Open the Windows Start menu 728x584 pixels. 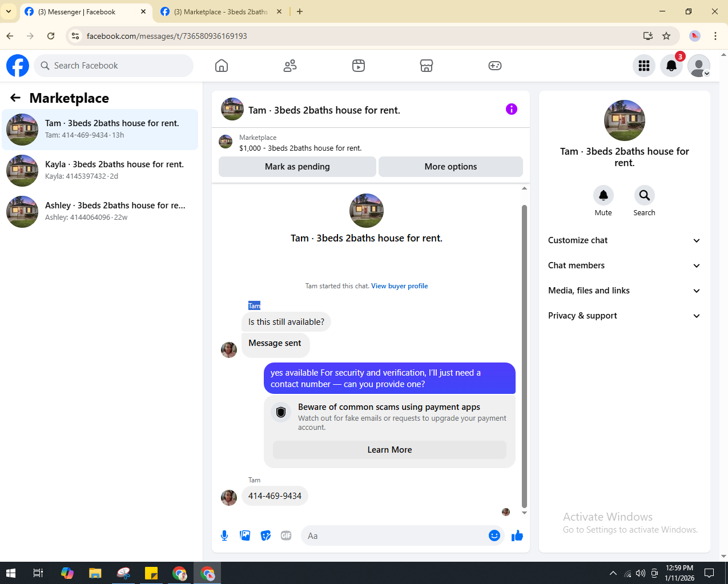click(11, 573)
